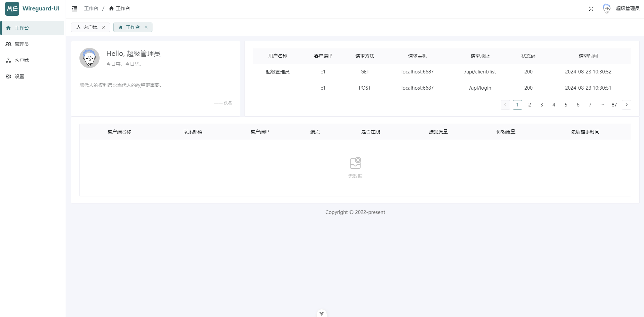The width and height of the screenshot is (644, 317).
Task: Click the large avatar in the Hello card
Action: (x=90, y=58)
